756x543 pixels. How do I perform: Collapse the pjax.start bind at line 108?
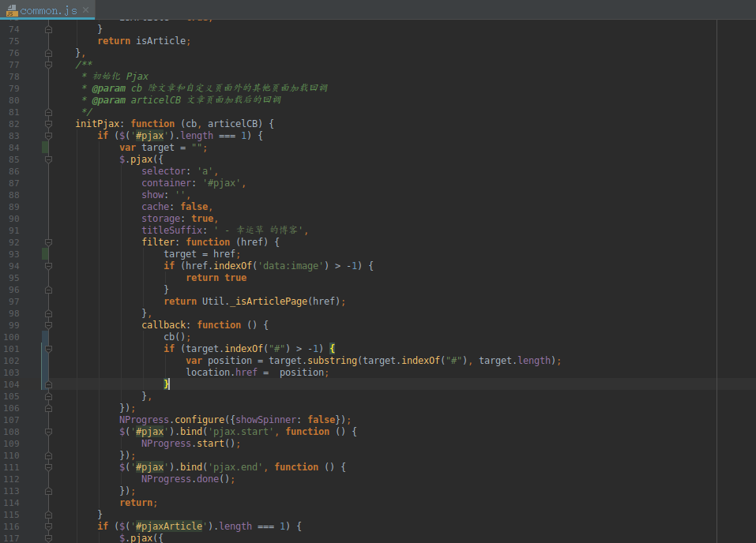tap(49, 432)
